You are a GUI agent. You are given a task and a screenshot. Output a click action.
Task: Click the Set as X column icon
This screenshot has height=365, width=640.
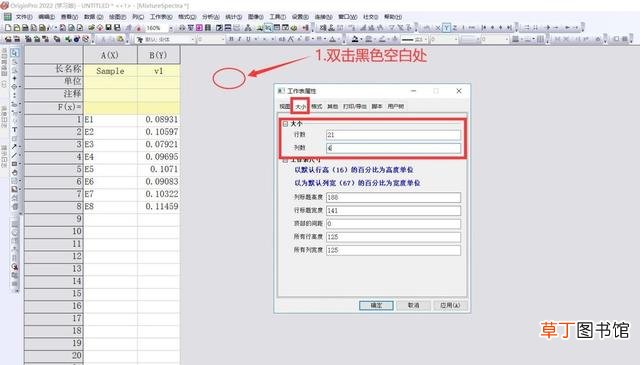click(438, 28)
